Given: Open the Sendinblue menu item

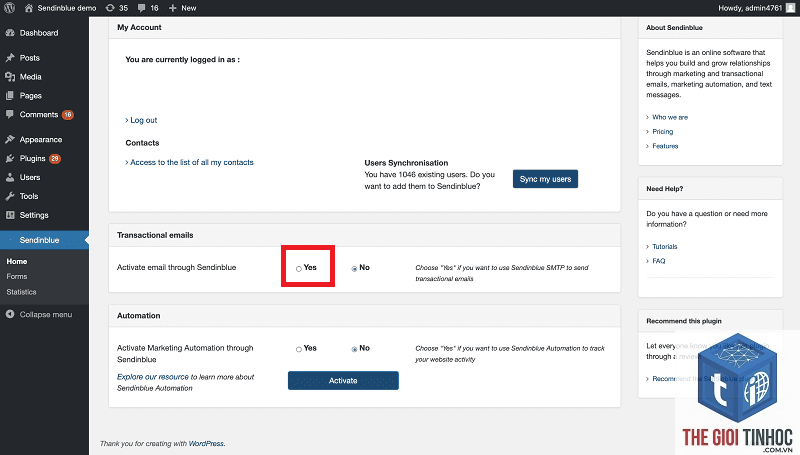Looking at the screenshot, I should pyautogui.click(x=44, y=240).
